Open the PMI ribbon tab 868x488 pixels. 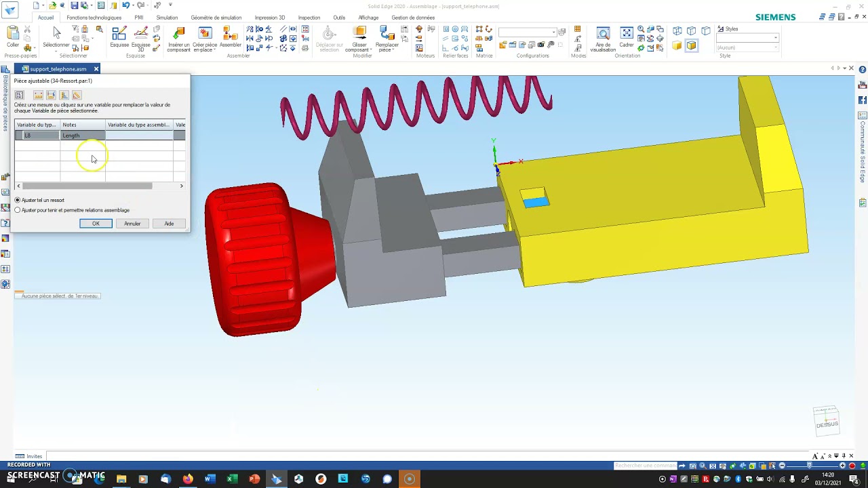coord(139,18)
